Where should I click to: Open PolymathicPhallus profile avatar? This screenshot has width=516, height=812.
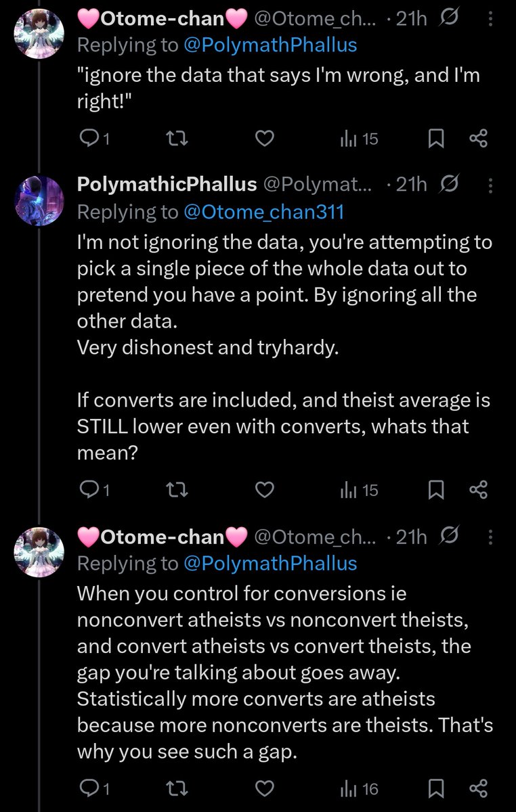point(39,200)
